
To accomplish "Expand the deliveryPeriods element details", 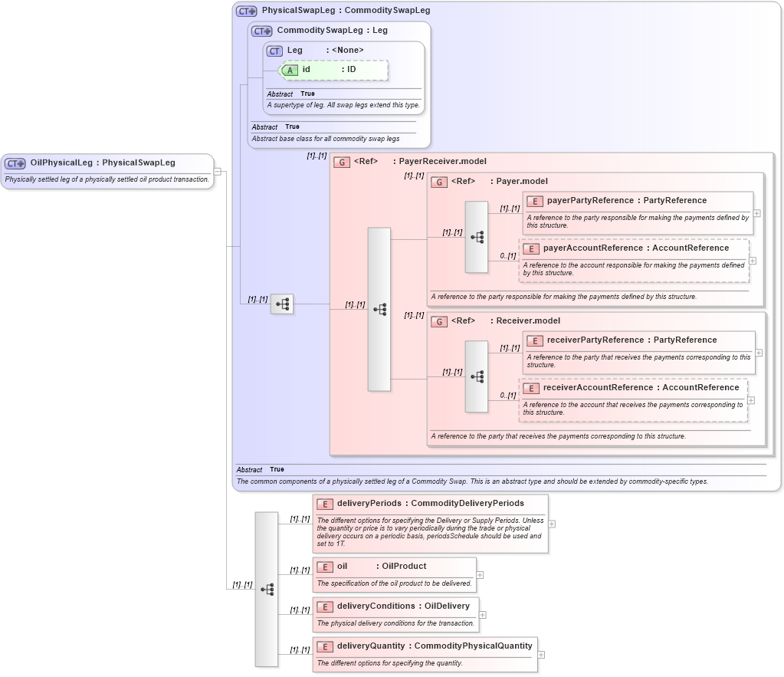I will tap(551, 523).
